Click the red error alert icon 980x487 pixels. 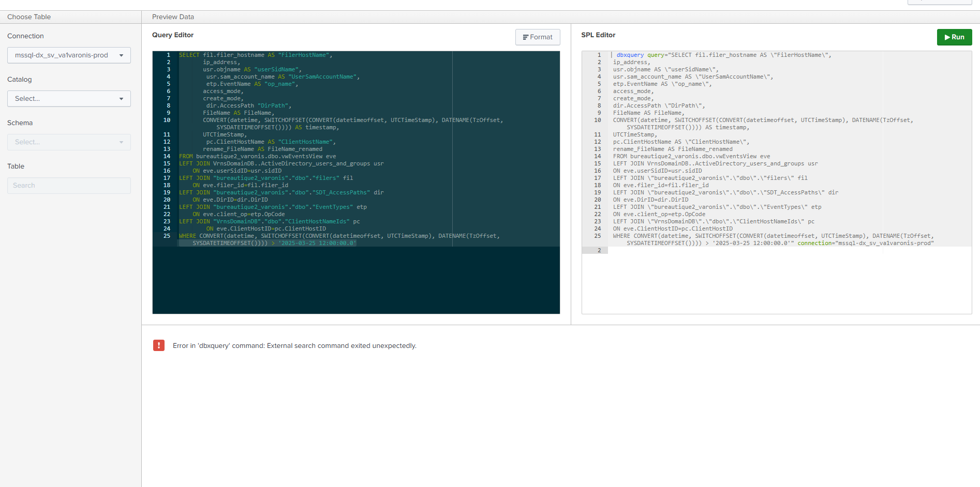(159, 345)
